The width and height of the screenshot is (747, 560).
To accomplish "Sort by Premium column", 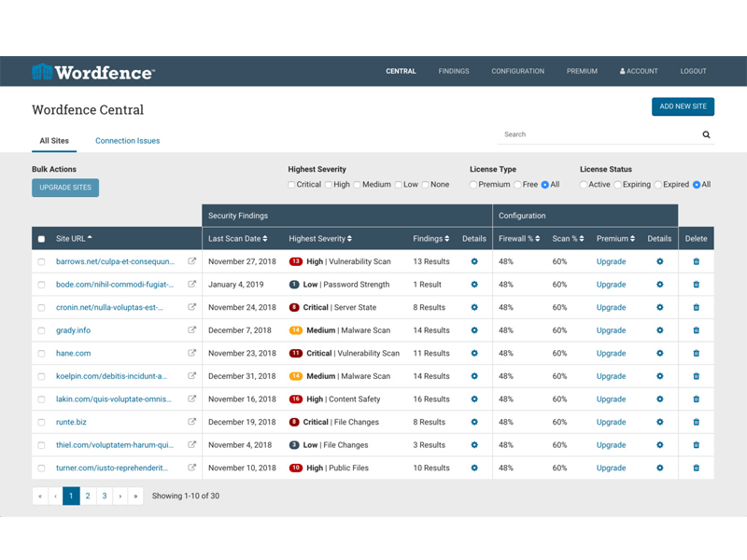I will [615, 239].
